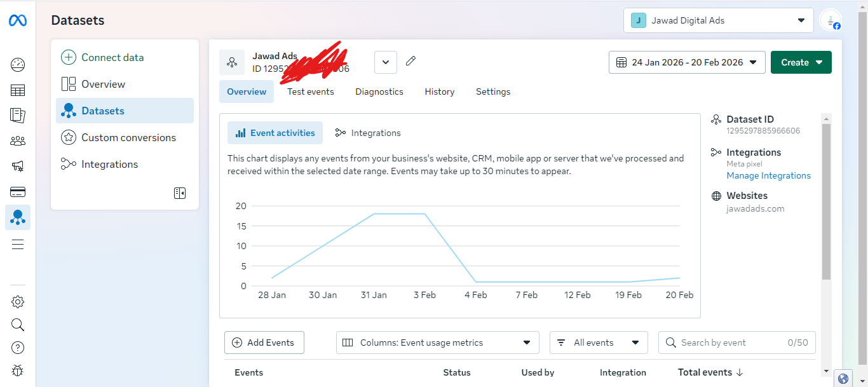
Task: Click the Manage Integrations link
Action: [768, 175]
